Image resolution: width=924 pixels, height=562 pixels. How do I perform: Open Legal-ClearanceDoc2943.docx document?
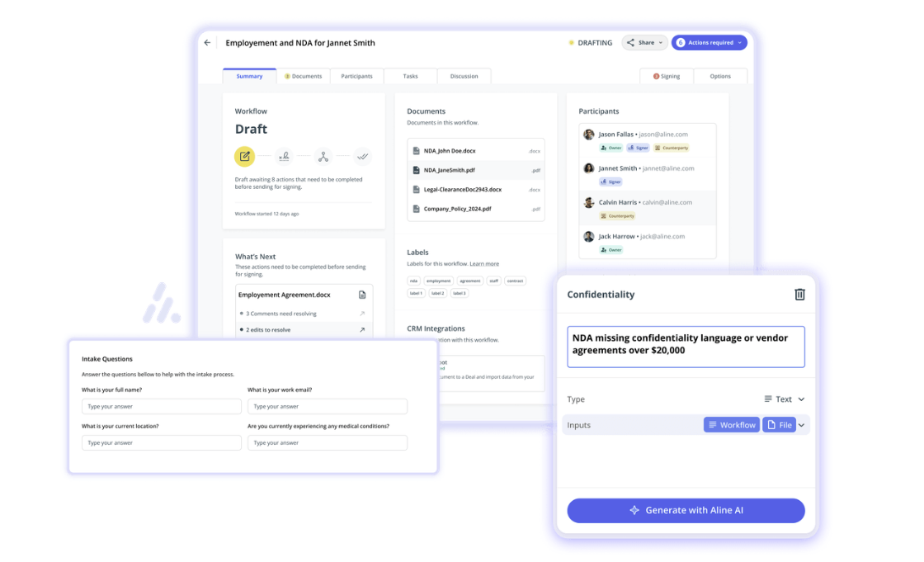tap(476, 189)
